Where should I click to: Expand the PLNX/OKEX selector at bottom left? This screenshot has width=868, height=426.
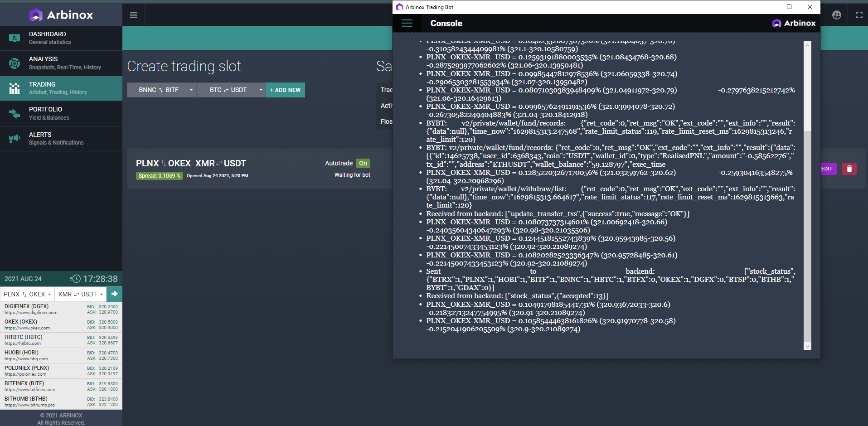coord(27,294)
